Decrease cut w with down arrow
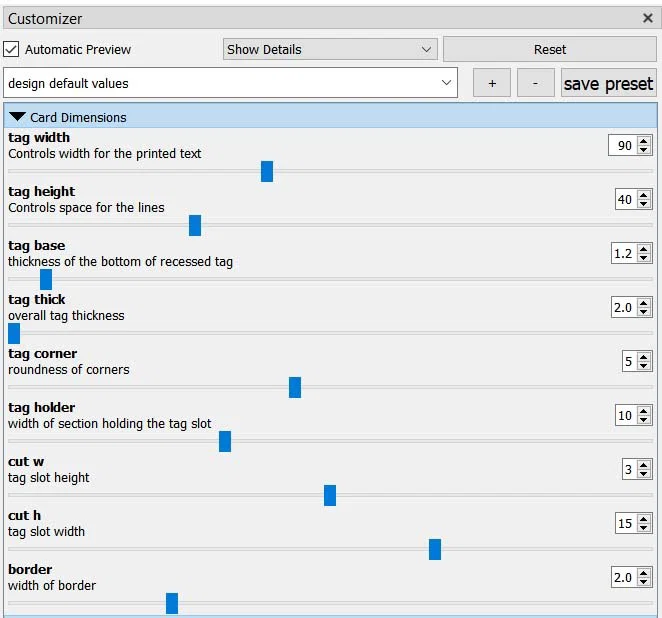The image size is (662, 618). 643,474
